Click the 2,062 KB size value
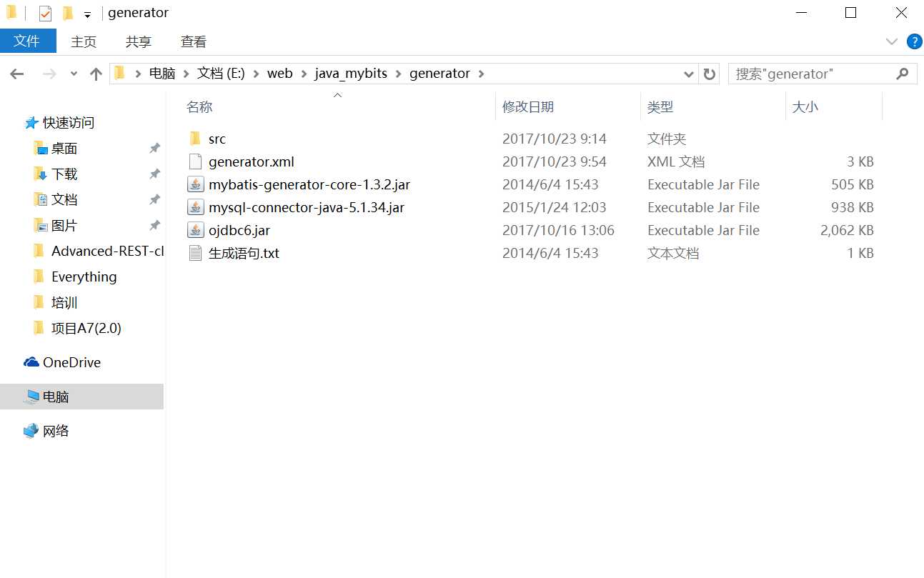The image size is (924, 578). pos(847,230)
